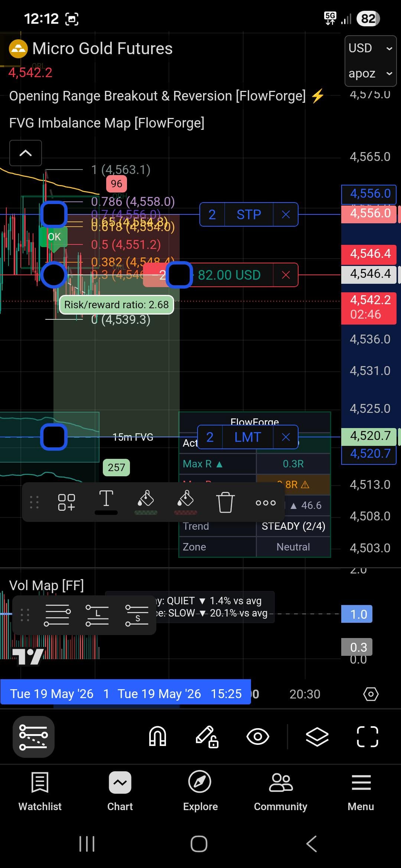Open the apoz account dropdown

[x=371, y=73]
